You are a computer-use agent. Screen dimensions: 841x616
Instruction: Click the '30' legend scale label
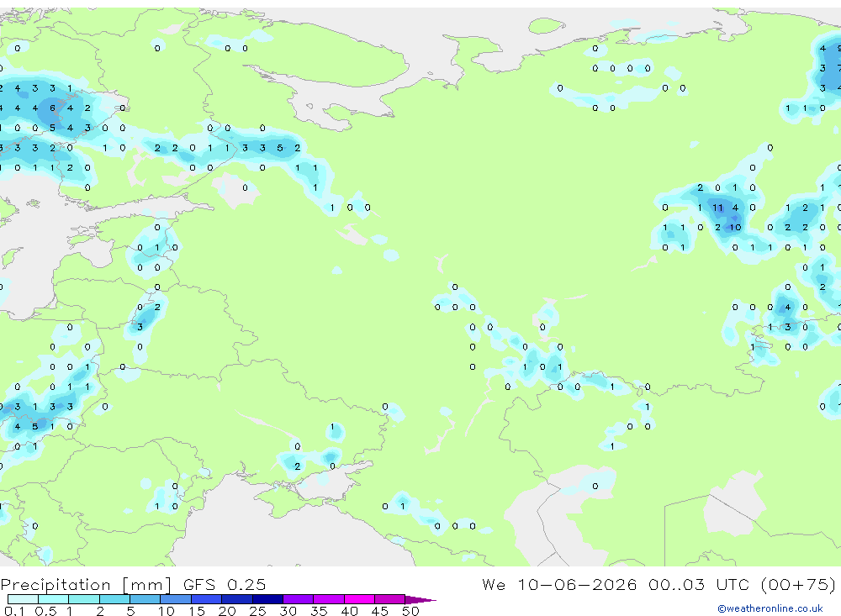pos(288,611)
